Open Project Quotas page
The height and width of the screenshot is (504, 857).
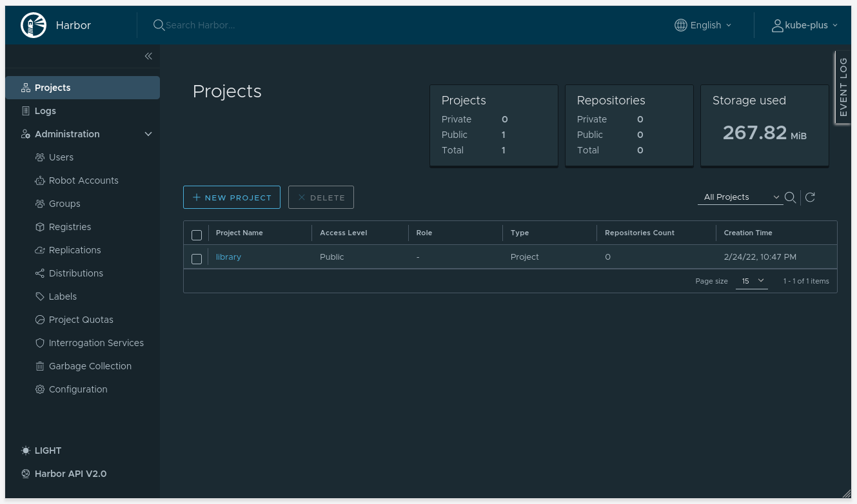click(83, 320)
